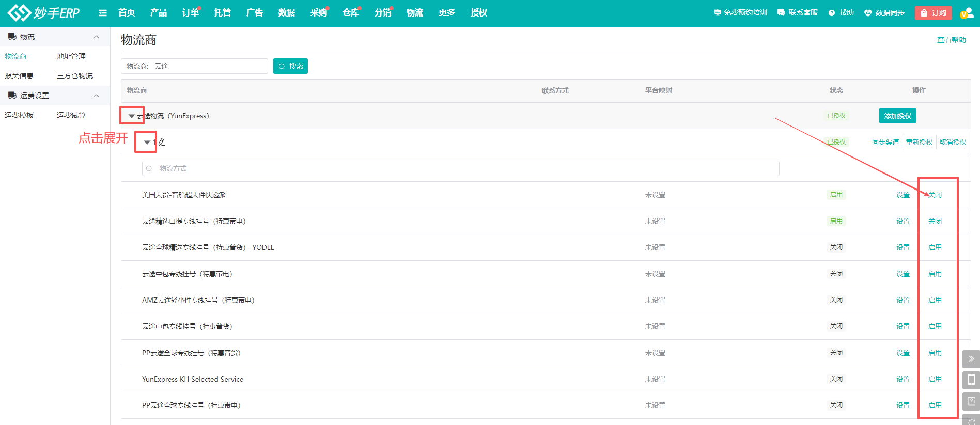Viewport: 980px width, 425px height.
Task: Open 帮助 in the top bar
Action: pos(841,13)
